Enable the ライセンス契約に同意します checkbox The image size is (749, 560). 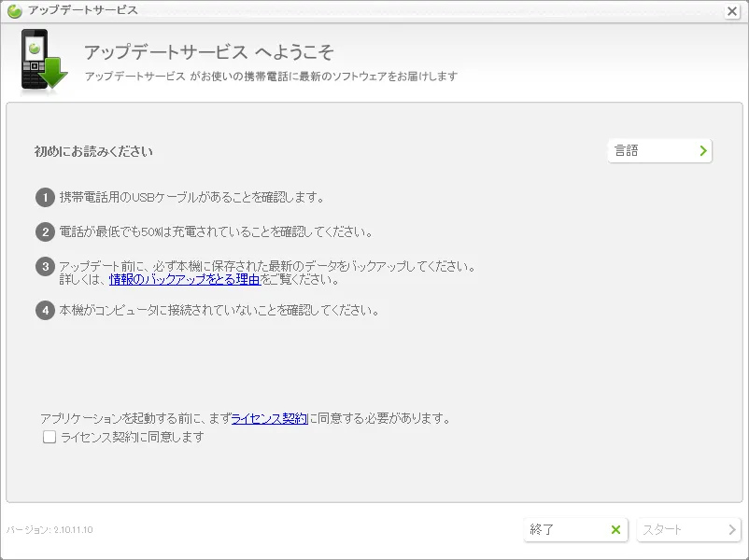click(x=49, y=437)
